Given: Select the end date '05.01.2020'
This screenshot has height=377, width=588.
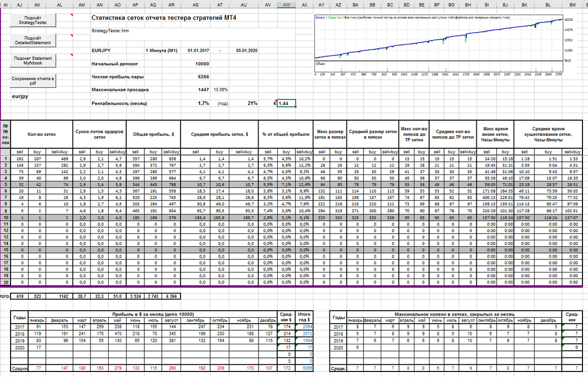Looking at the screenshot, I should (x=246, y=51).
